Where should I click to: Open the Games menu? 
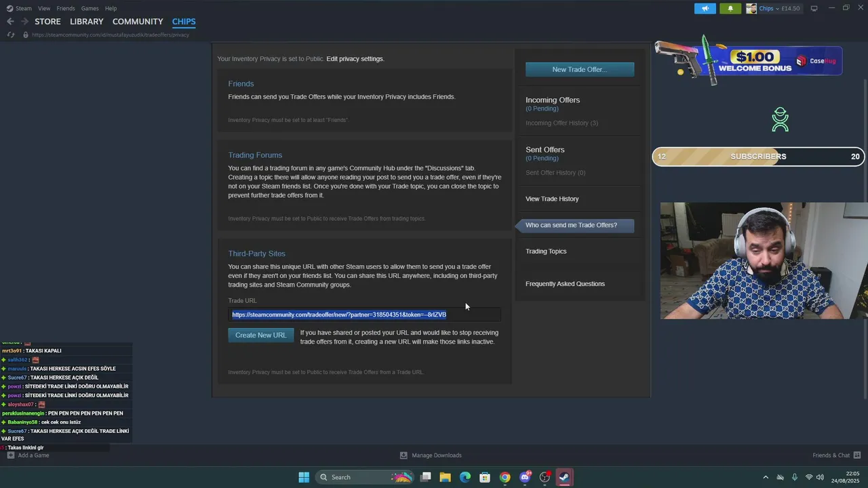(90, 8)
